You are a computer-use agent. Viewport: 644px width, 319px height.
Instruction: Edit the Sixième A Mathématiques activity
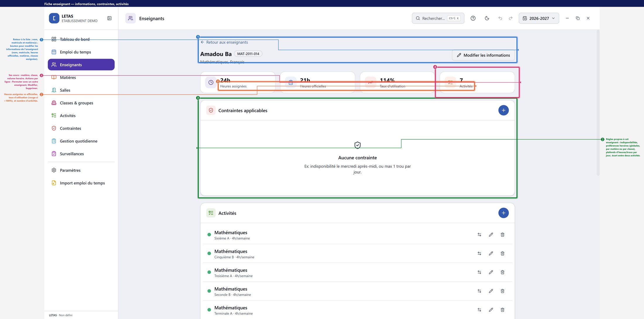(x=491, y=235)
